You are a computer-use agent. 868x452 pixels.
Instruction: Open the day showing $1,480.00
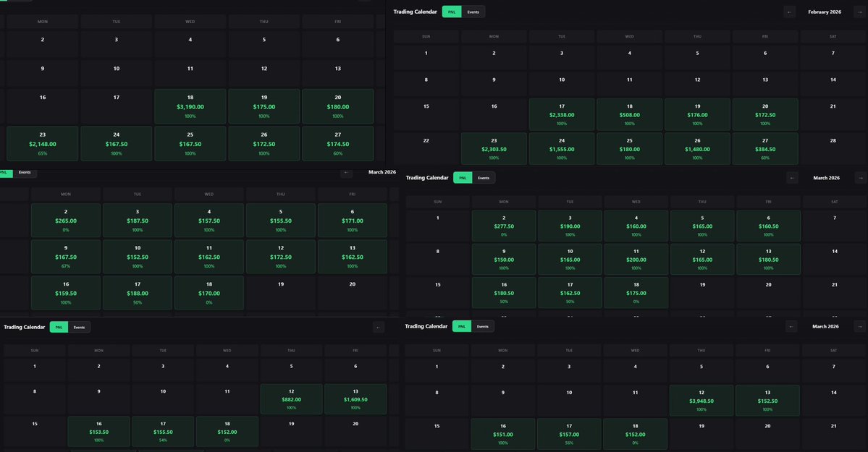point(697,149)
